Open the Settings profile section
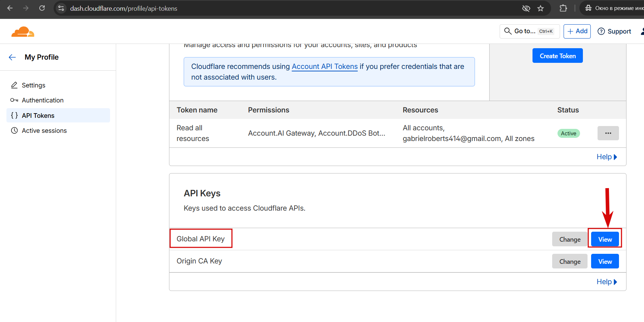Image resolution: width=644 pixels, height=322 pixels. pyautogui.click(x=34, y=85)
